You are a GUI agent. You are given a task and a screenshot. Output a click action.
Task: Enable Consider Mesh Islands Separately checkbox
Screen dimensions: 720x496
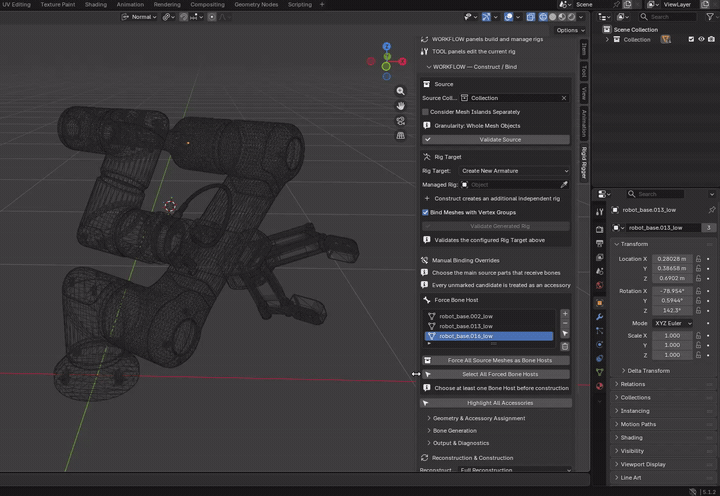point(425,112)
